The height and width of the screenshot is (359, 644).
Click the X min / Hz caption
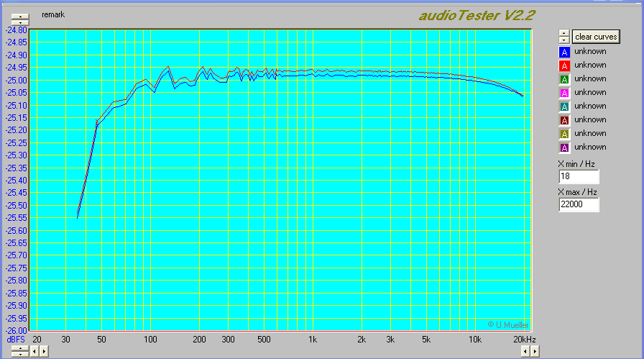576,164
